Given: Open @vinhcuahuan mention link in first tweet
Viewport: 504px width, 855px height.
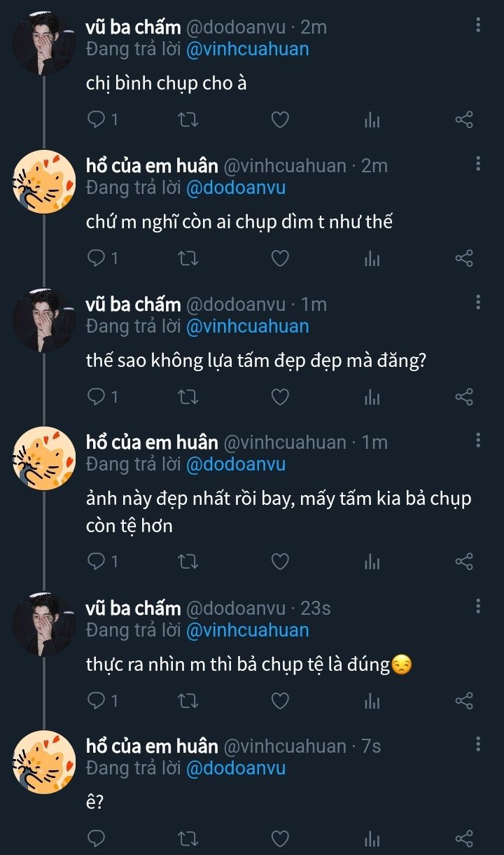Looking at the screenshot, I should (246, 50).
